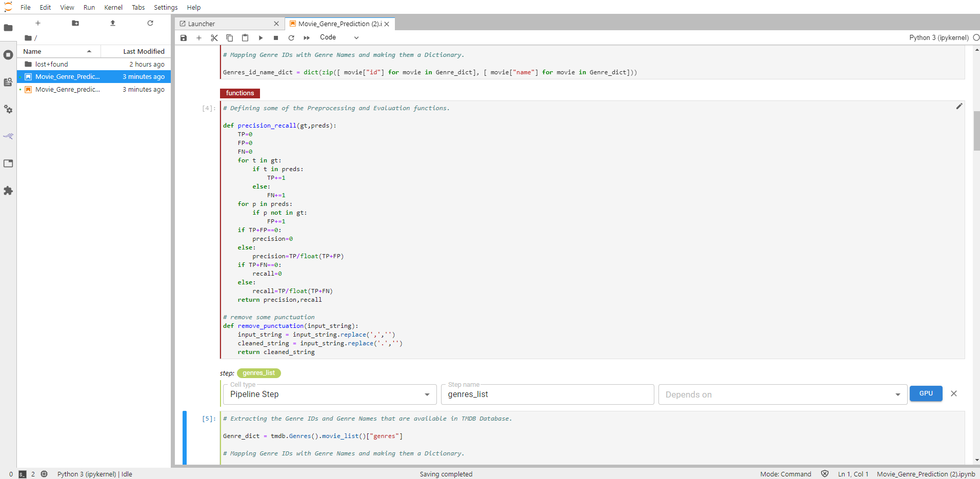Viewport: 980px width, 479px height.
Task: Click the pencil edit icon on functions cell
Action: 959,106
